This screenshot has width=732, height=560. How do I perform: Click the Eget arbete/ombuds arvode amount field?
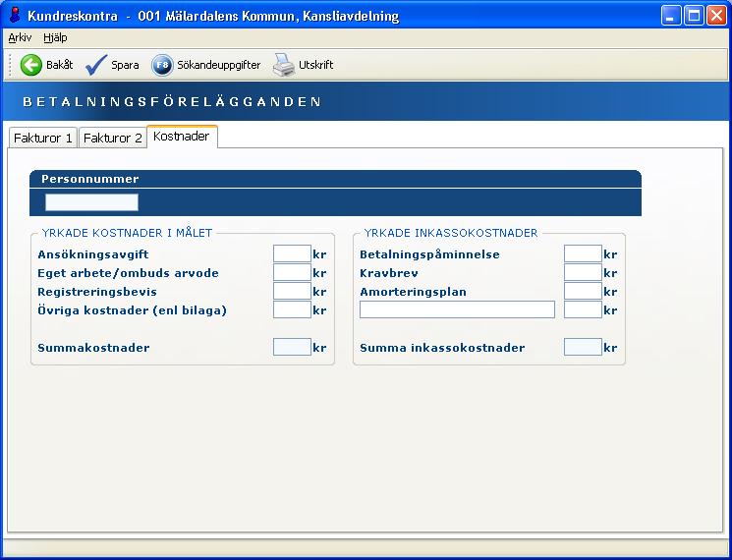point(292,272)
